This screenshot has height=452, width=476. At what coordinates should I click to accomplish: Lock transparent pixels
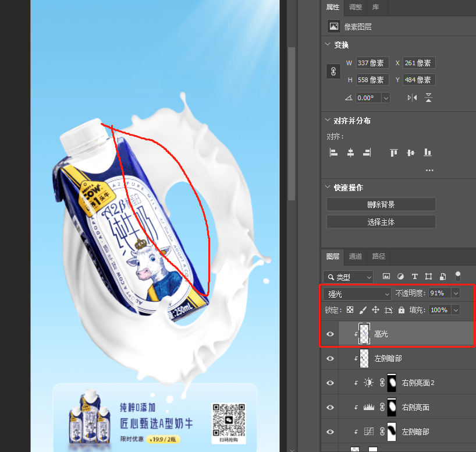click(x=350, y=310)
